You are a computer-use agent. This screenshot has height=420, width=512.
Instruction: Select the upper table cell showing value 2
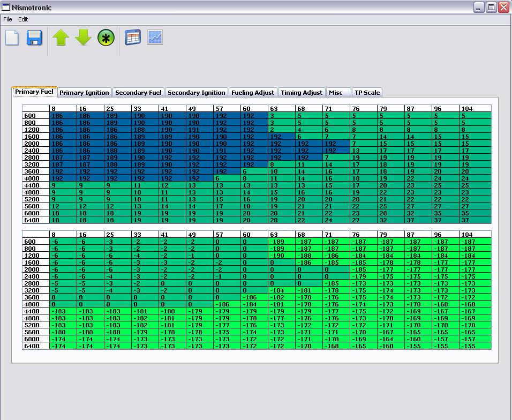point(282,130)
